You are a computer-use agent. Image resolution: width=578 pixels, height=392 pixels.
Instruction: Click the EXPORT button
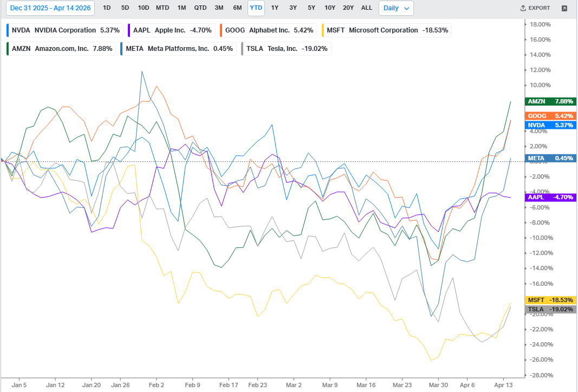[535, 8]
